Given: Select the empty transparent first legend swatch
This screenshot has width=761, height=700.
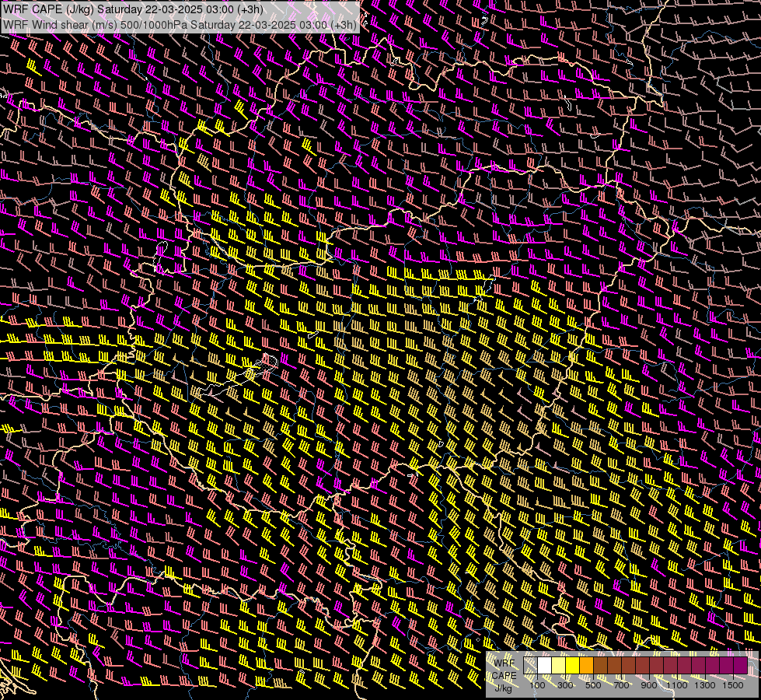Looking at the screenshot, I should 530,666.
